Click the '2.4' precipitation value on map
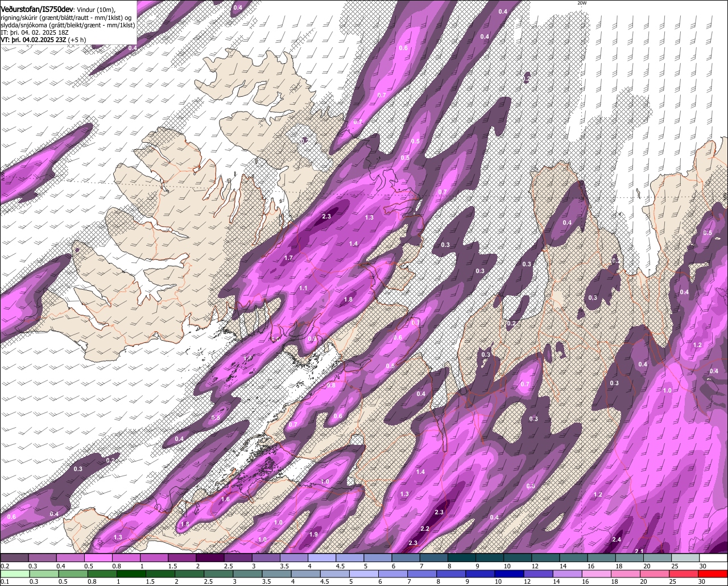This screenshot has height=586, width=728. 617,539
